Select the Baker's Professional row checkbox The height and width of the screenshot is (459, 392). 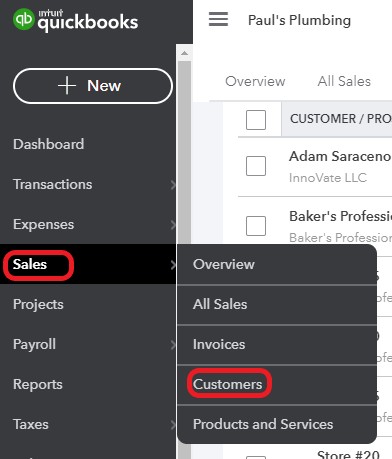click(256, 226)
